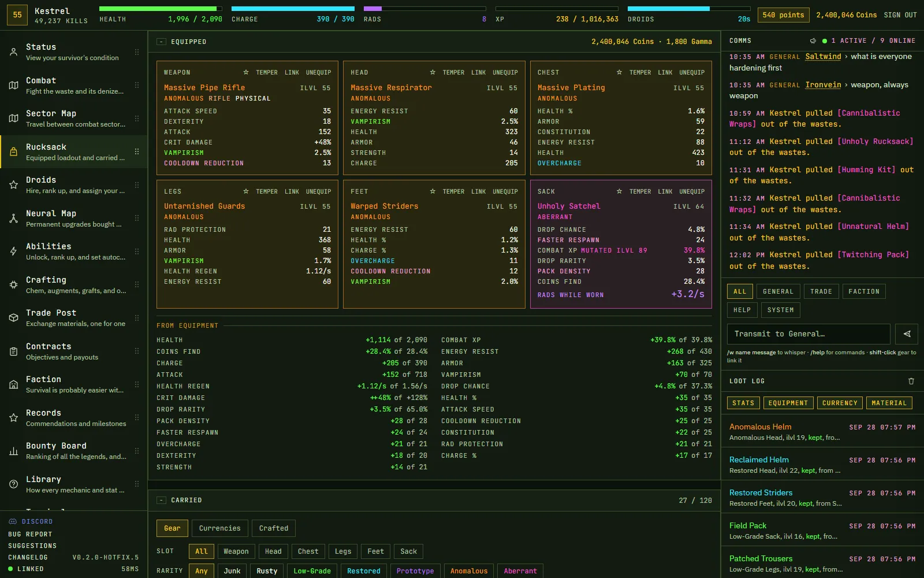924x578 pixels.
Task: Link the Massive Plating in chat
Action: [x=665, y=73]
